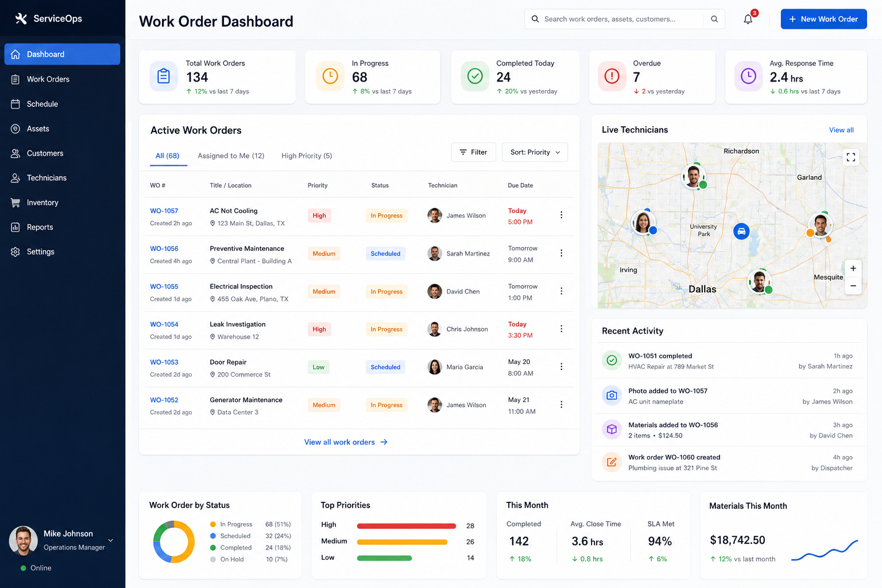The height and width of the screenshot is (588, 882).
Task: Open Work Orders in sidebar
Action: 62,79
